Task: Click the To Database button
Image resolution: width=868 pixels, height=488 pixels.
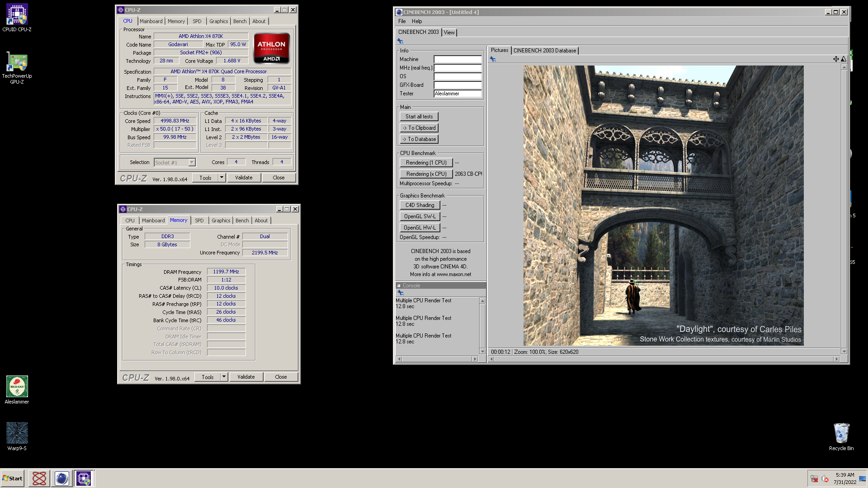Action: pos(419,139)
